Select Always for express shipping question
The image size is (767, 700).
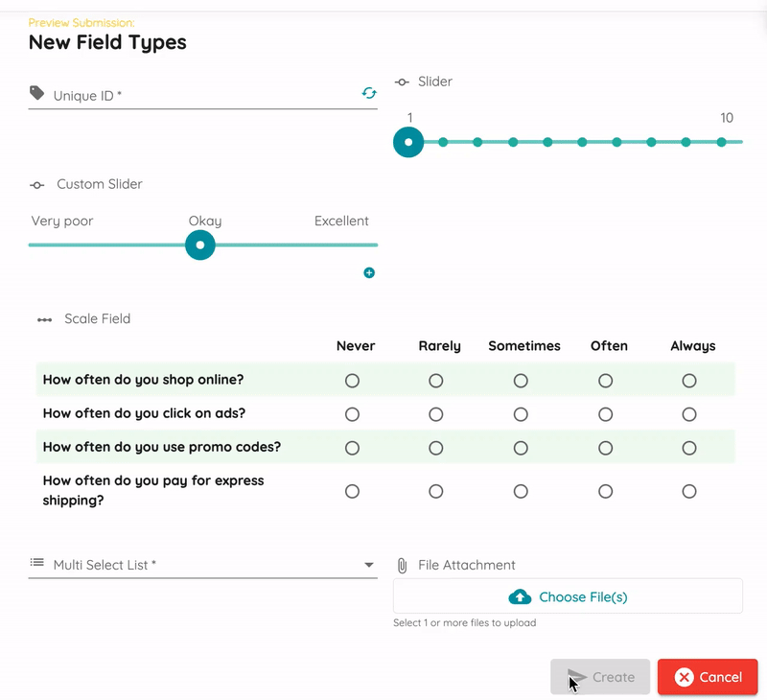pyautogui.click(x=689, y=491)
